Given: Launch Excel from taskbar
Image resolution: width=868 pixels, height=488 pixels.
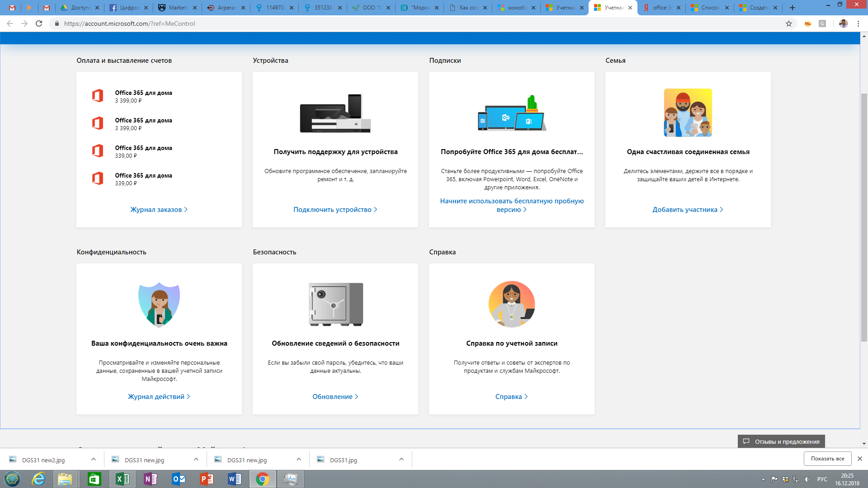Looking at the screenshot, I should tap(123, 479).
